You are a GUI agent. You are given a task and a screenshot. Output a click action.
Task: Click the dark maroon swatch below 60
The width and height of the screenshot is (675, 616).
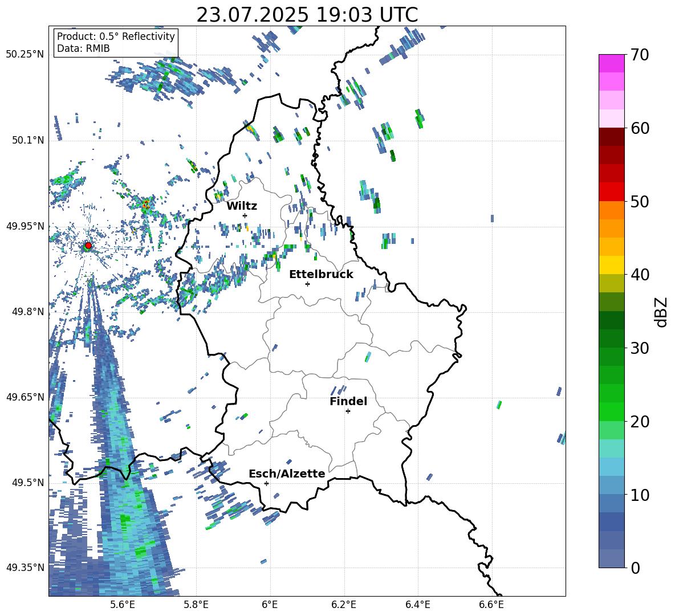tap(611, 137)
